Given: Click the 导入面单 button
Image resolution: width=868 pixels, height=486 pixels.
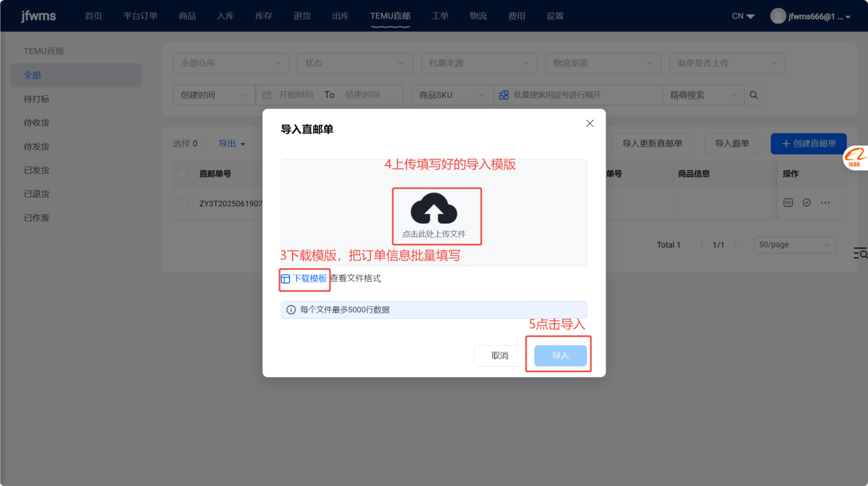Looking at the screenshot, I should 732,143.
